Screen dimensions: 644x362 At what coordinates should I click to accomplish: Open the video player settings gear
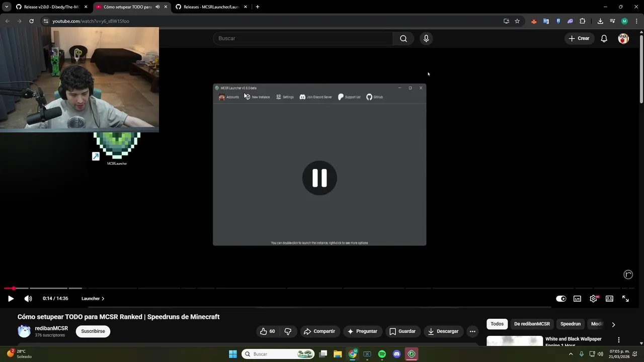click(x=593, y=299)
